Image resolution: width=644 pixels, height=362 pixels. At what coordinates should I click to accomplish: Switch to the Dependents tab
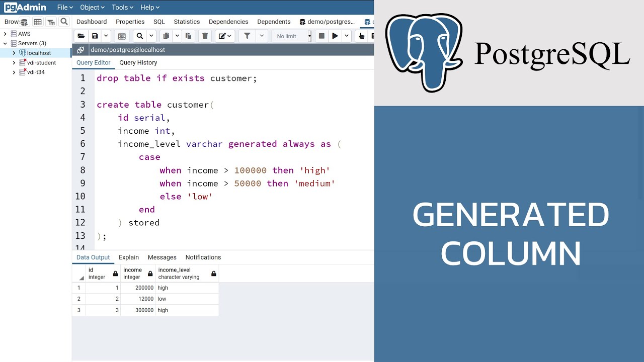[x=274, y=22]
